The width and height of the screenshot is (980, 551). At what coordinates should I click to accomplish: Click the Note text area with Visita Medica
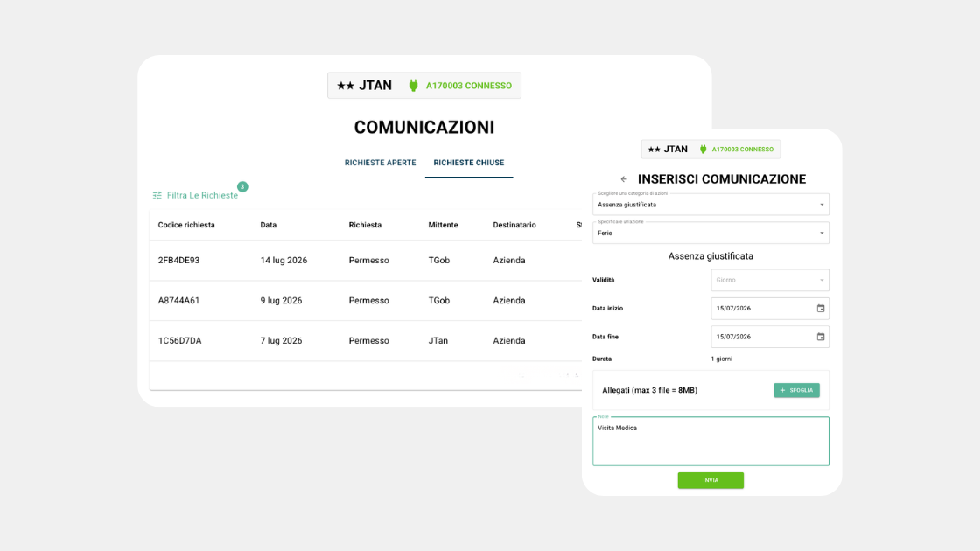coord(710,441)
